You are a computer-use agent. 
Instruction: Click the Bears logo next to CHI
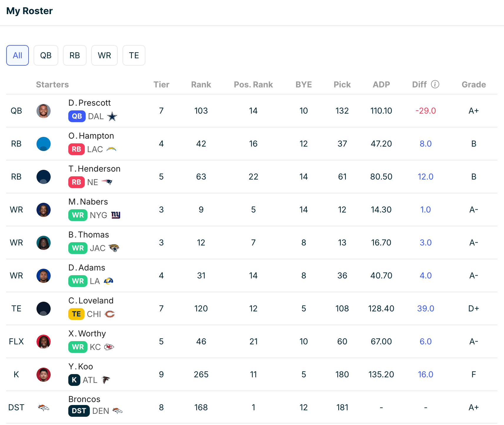click(x=110, y=314)
